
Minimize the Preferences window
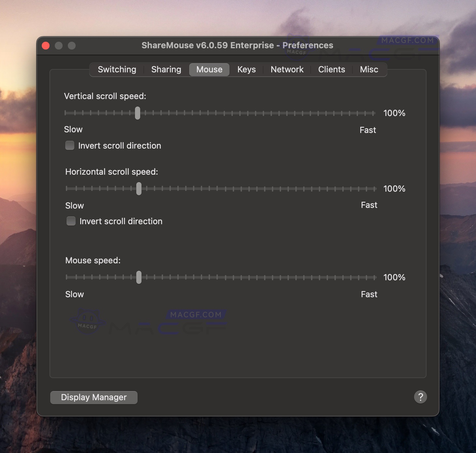tap(59, 45)
